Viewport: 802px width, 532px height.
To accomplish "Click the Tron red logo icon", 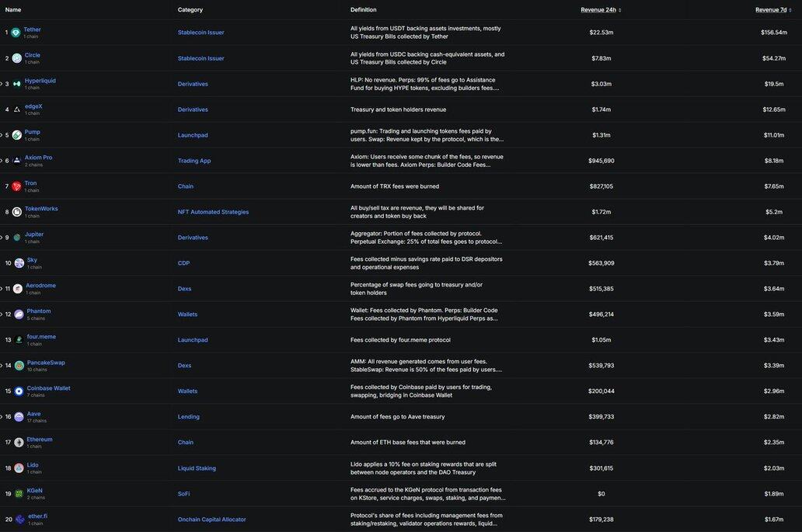I will [16, 186].
